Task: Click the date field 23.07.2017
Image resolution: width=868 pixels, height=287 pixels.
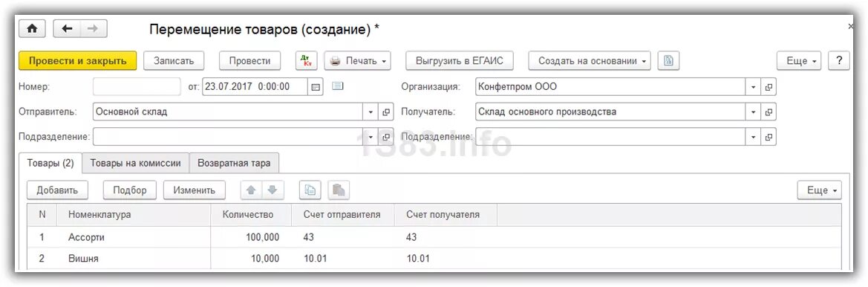Action: pos(255,87)
